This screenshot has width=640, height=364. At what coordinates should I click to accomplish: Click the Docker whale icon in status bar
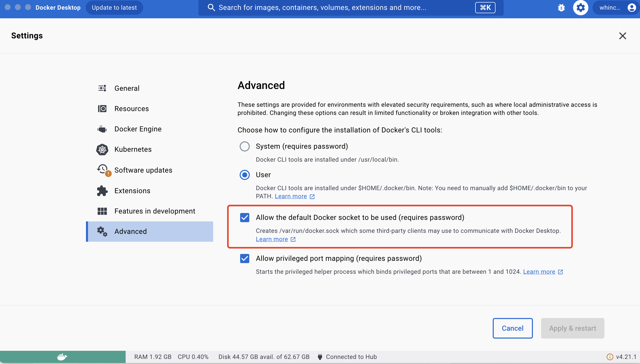pos(62,357)
